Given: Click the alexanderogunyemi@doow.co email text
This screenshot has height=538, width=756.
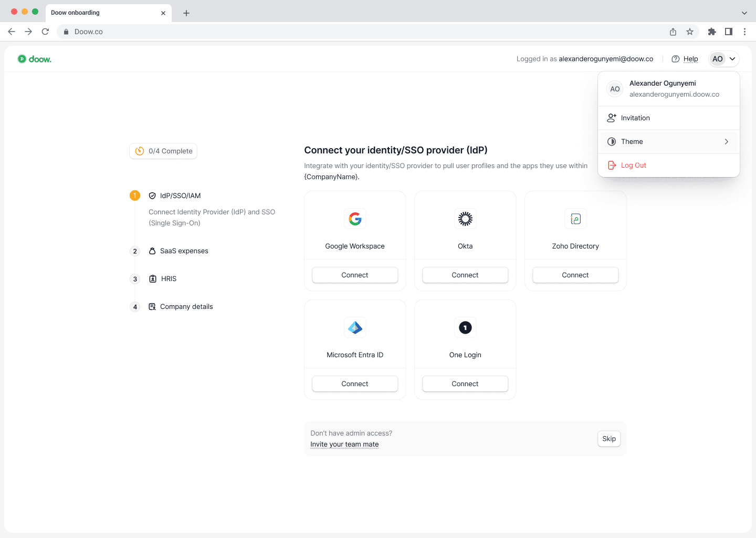Looking at the screenshot, I should coord(606,59).
